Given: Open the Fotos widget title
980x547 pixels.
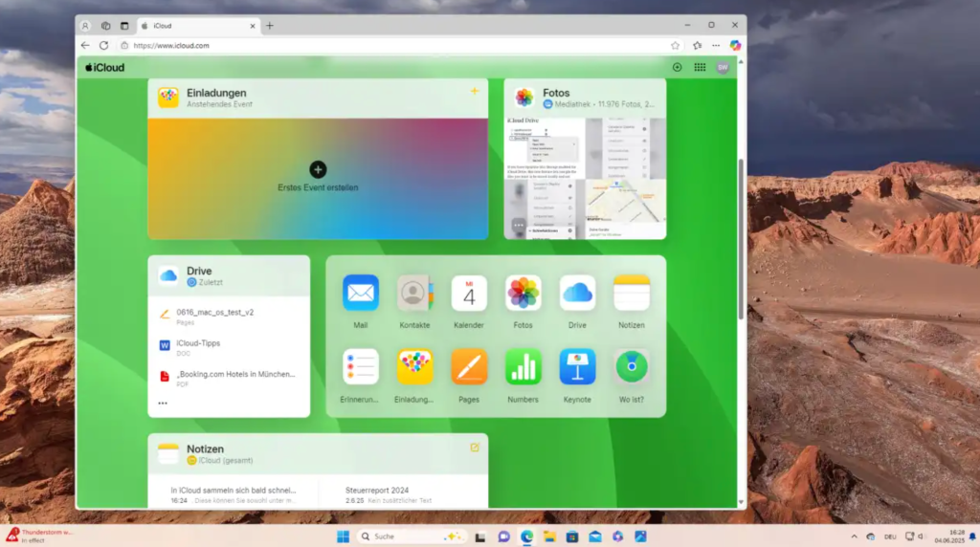Looking at the screenshot, I should [556, 93].
